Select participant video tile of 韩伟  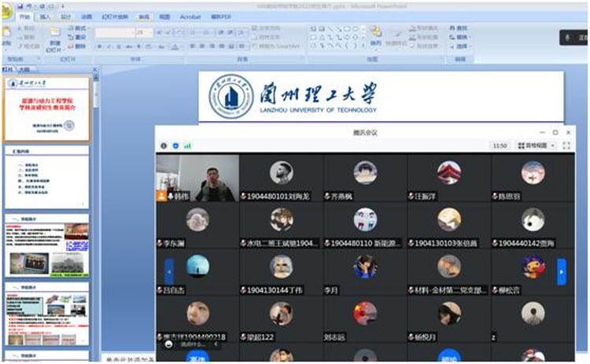pos(197,178)
